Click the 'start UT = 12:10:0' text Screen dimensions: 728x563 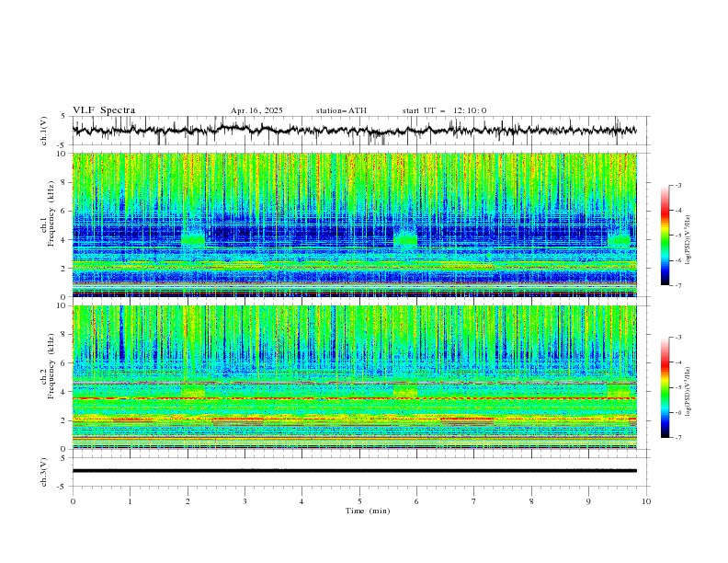click(x=444, y=110)
